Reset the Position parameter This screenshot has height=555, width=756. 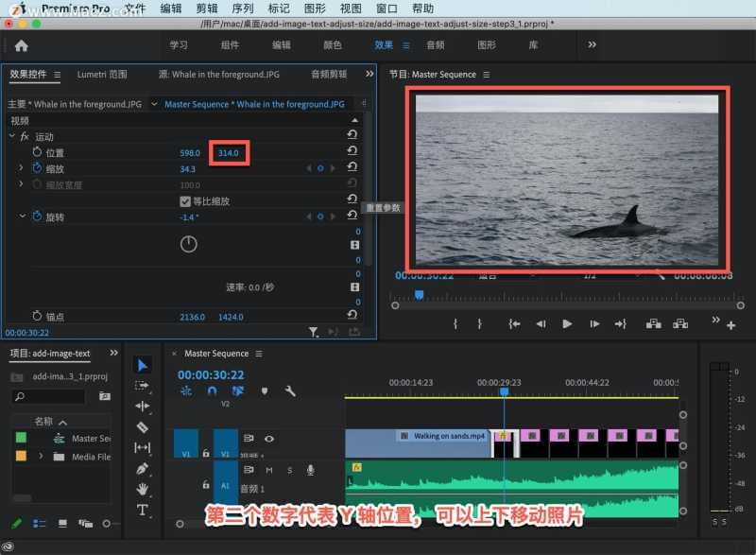tap(352, 152)
